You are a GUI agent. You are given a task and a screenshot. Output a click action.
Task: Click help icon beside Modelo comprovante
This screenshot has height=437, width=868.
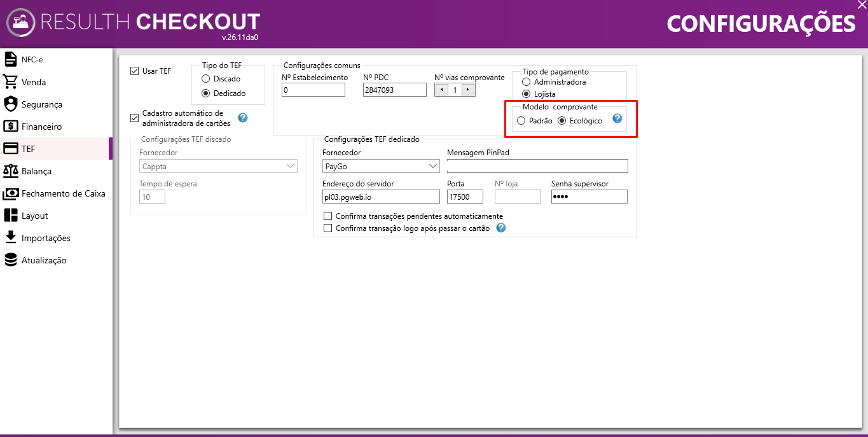tap(617, 118)
